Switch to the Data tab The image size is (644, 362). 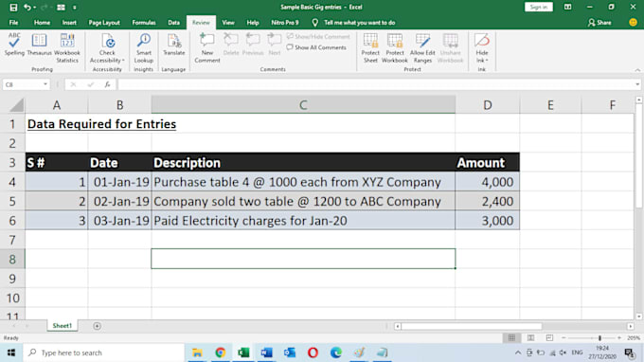click(173, 23)
